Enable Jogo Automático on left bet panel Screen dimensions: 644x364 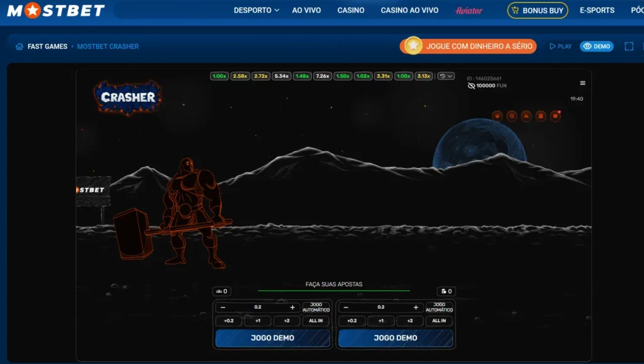(x=316, y=307)
